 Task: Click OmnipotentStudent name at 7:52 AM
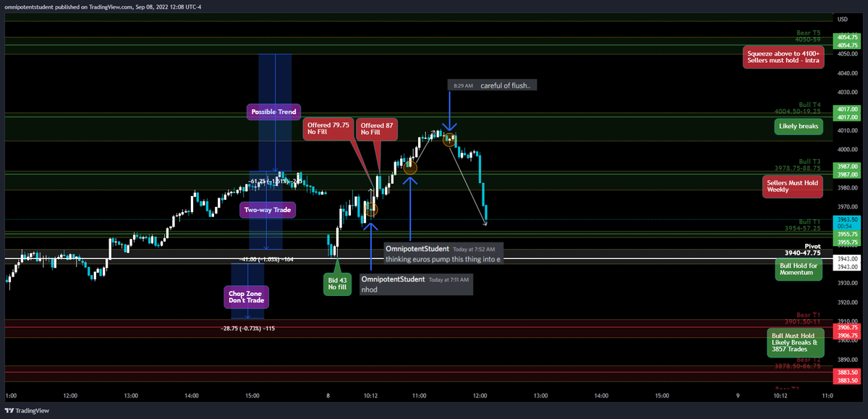(417, 248)
